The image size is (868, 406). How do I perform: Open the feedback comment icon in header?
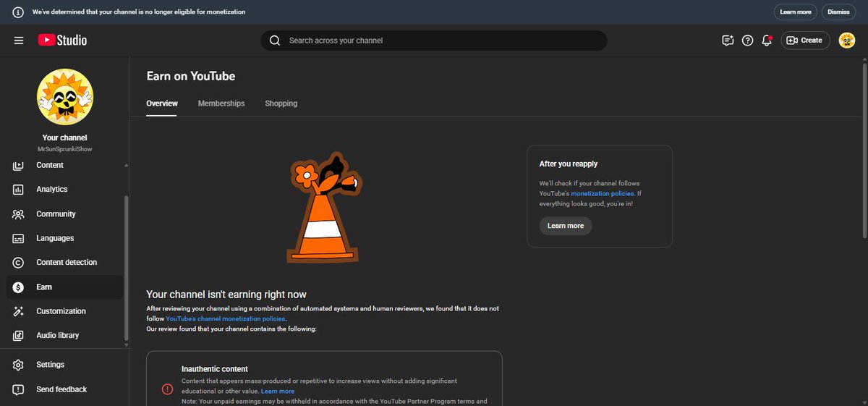pos(728,41)
